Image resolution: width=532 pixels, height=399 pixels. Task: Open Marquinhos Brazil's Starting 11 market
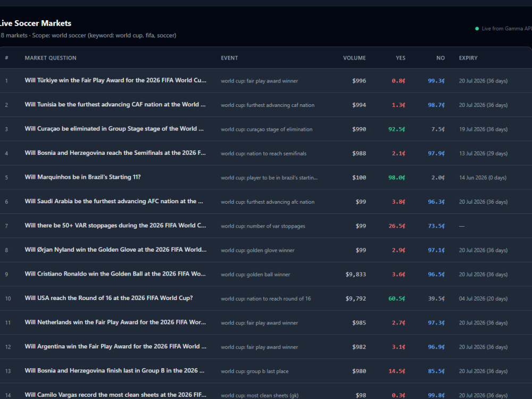point(82,177)
